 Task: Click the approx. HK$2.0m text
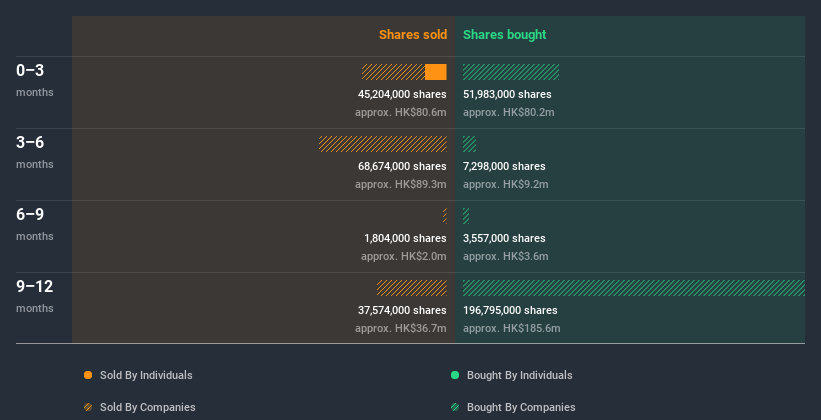(404, 257)
